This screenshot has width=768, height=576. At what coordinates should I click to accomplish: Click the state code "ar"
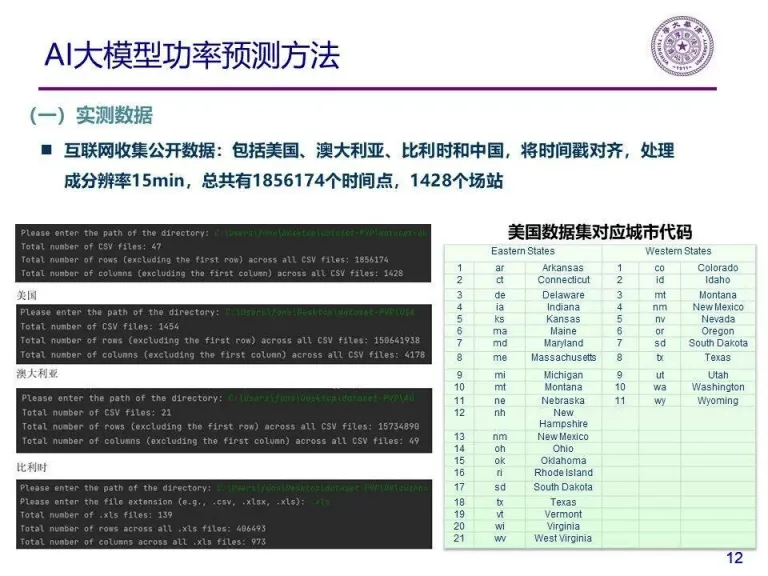coord(499,268)
